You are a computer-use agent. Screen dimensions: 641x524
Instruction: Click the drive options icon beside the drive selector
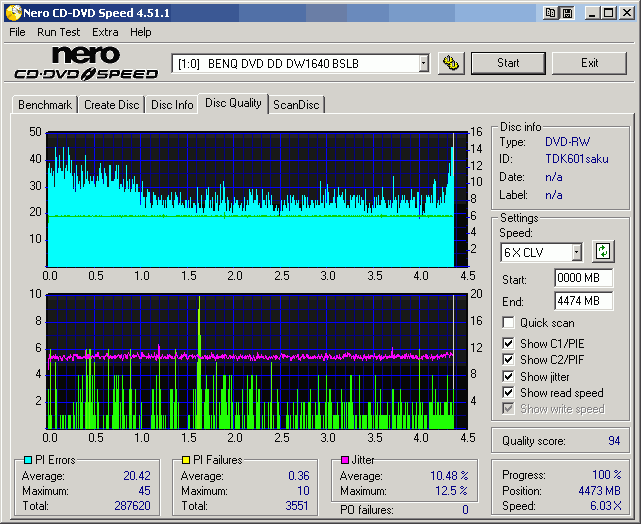click(x=452, y=63)
